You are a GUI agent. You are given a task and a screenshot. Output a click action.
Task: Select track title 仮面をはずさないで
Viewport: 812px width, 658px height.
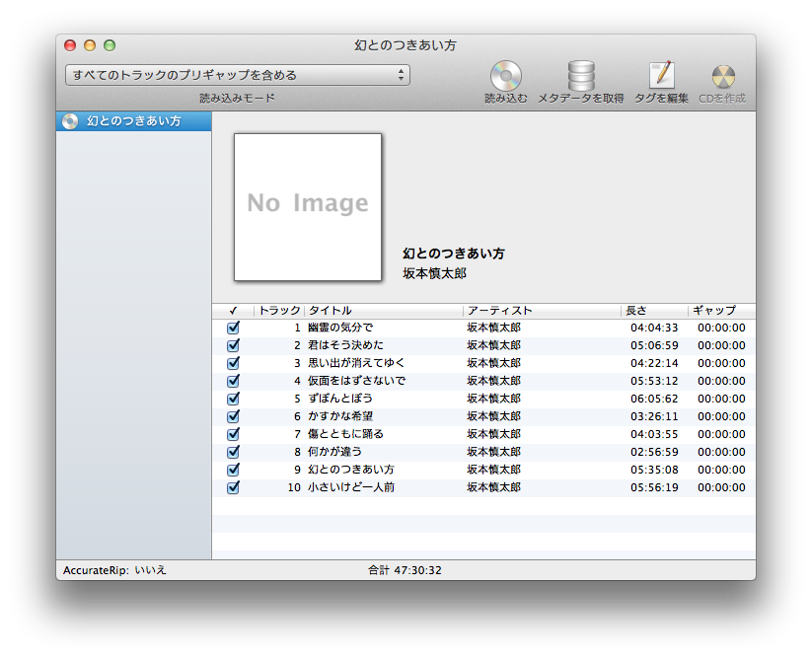(x=356, y=381)
